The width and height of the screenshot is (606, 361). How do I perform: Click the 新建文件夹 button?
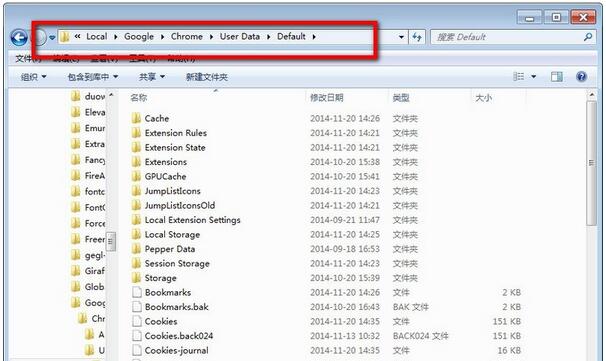(207, 77)
